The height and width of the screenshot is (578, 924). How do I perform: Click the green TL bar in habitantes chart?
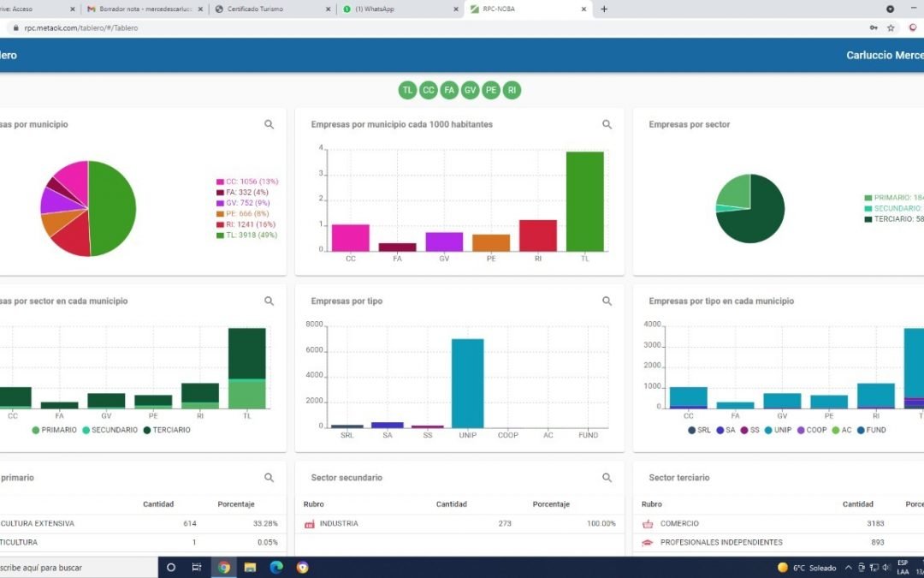584,201
